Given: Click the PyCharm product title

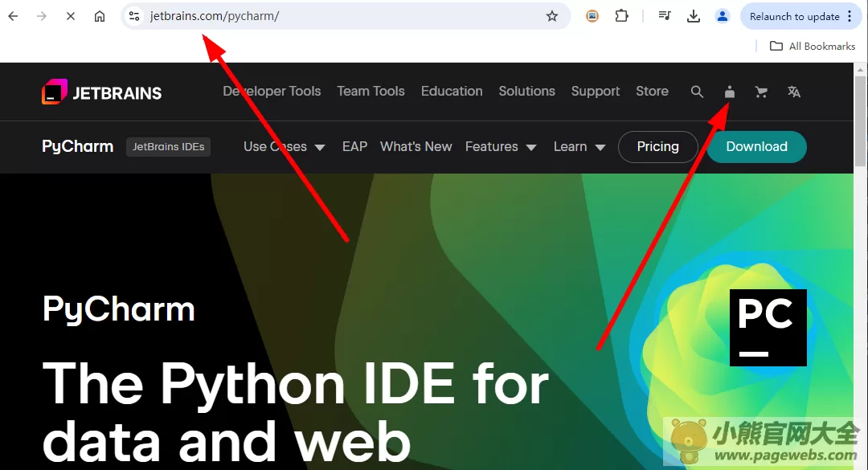Looking at the screenshot, I should [77, 147].
